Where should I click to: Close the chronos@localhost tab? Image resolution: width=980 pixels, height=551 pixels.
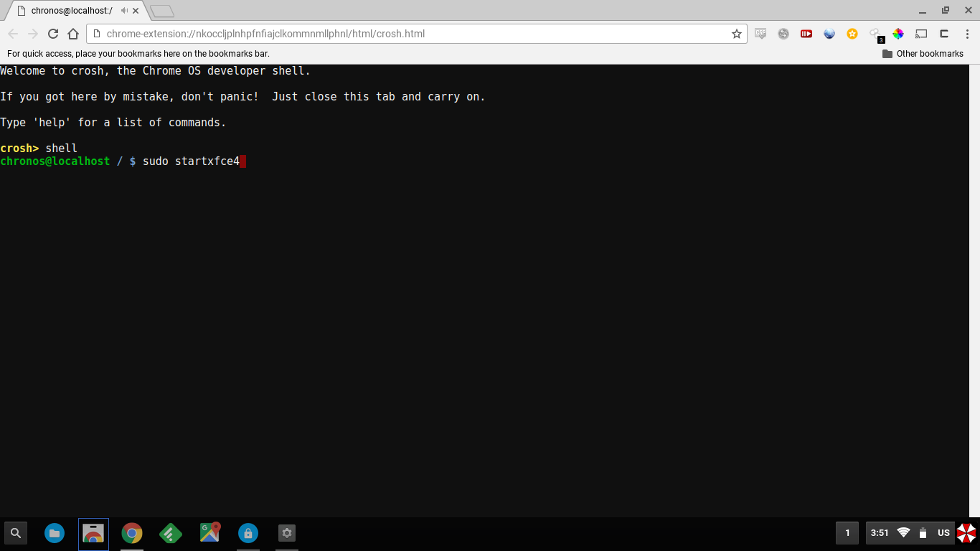click(136, 11)
